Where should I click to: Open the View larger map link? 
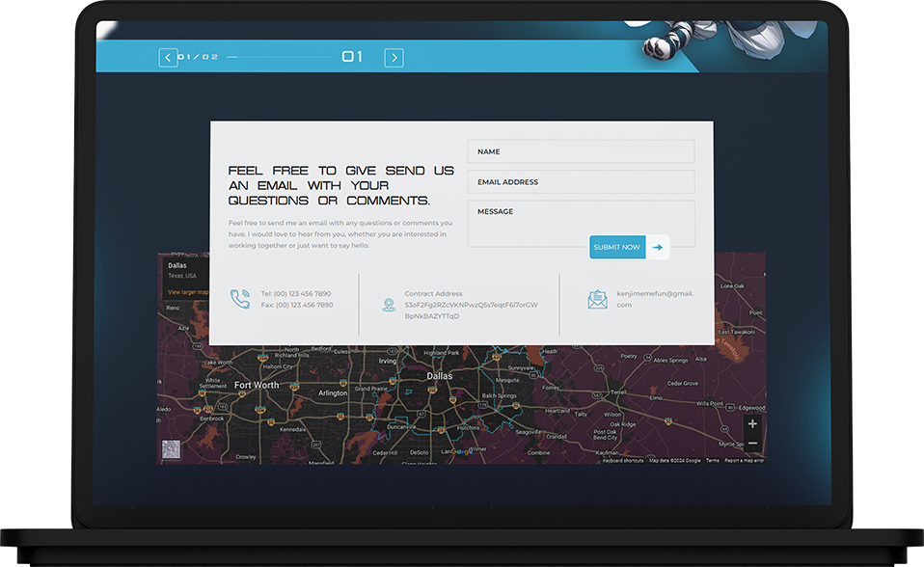click(x=188, y=292)
